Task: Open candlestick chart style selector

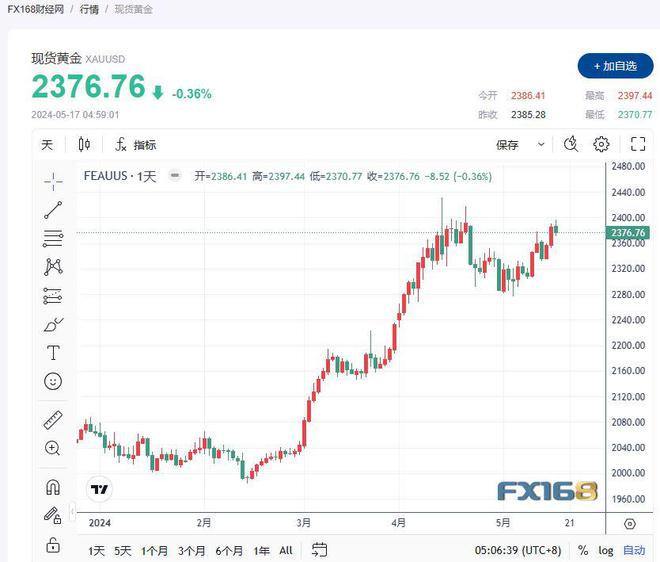Action: tap(84, 145)
